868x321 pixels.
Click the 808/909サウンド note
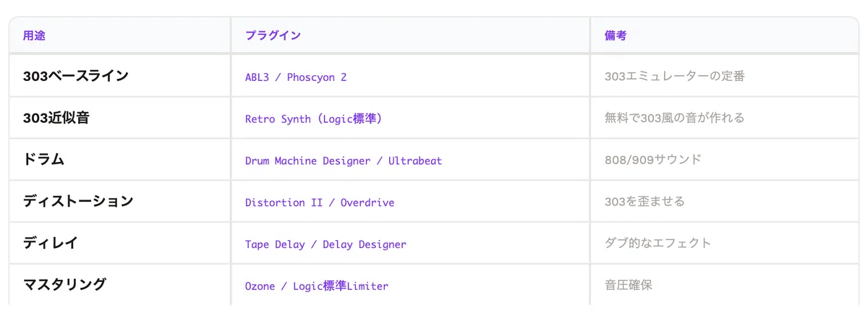click(x=653, y=160)
